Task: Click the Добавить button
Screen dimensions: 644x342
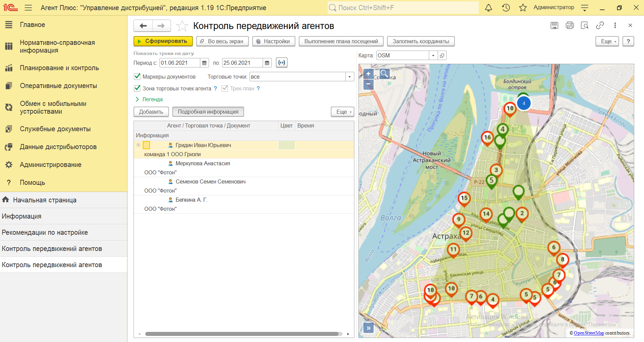Action: (151, 112)
